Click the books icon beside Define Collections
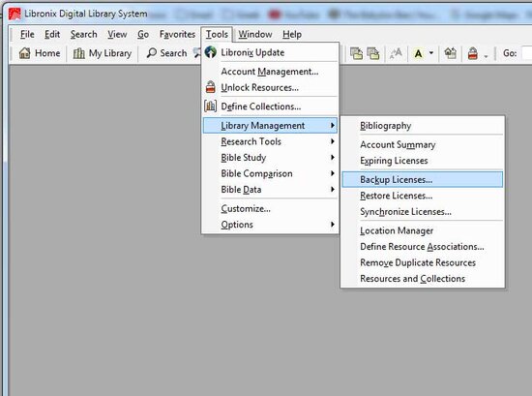The image size is (532, 396). [210, 107]
